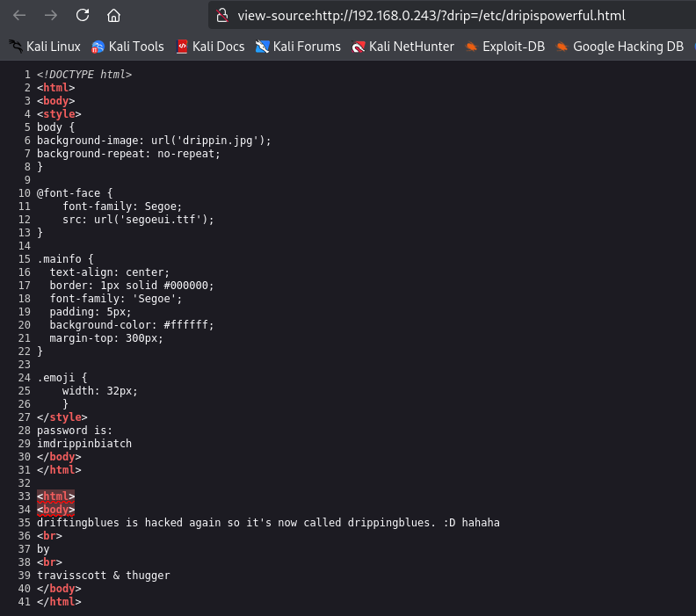Click the Kali NetHunter favicon
This screenshot has height=616, width=696.
[359, 47]
